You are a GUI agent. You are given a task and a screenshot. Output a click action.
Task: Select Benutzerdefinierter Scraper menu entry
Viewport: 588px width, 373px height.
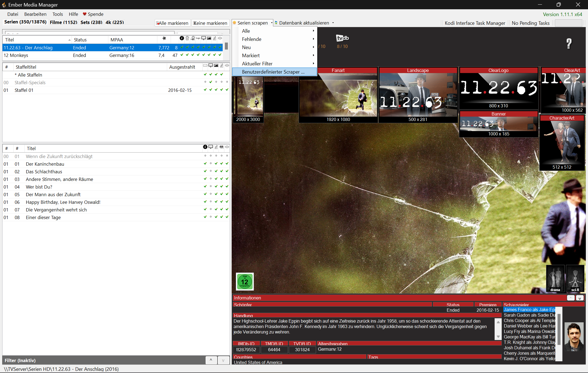[x=274, y=72]
